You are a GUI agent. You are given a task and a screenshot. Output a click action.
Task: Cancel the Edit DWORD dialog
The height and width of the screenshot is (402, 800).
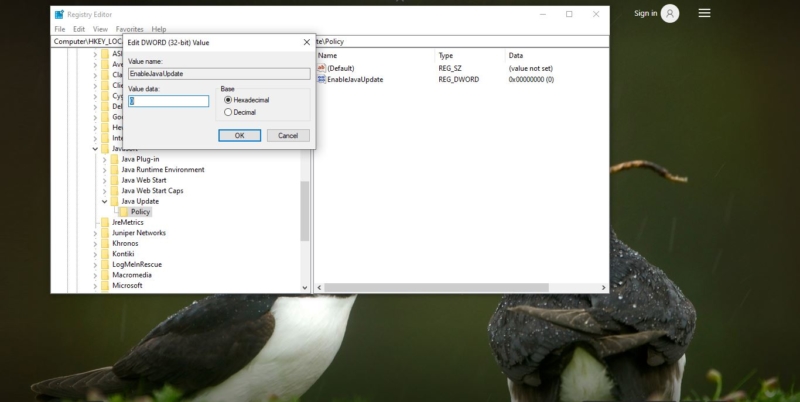click(288, 135)
